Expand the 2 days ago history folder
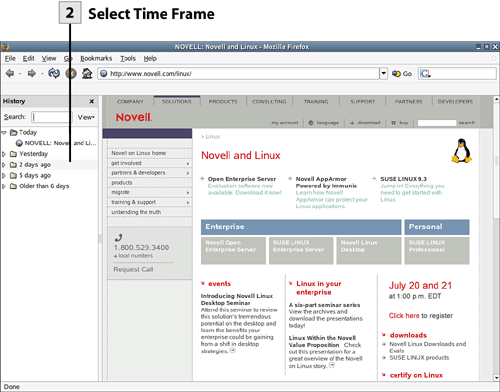This screenshot has height=392, width=500. pyautogui.click(x=4, y=165)
